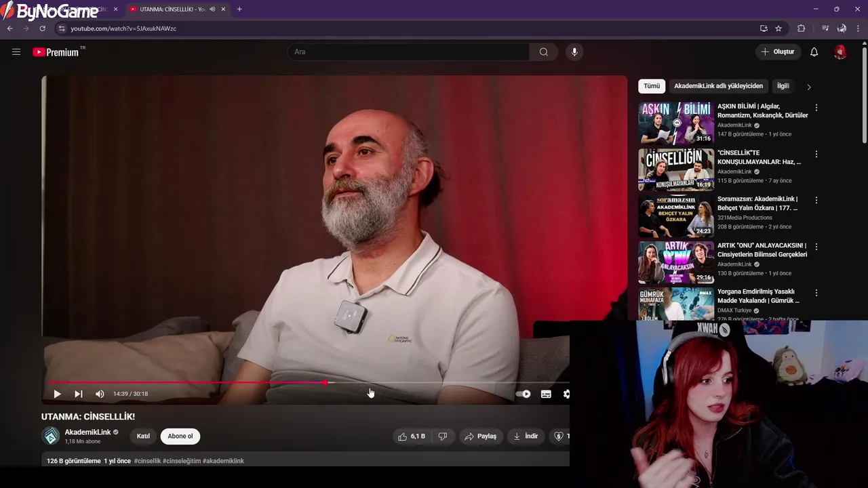Image resolution: width=868 pixels, height=488 pixels.
Task: Click Yorgana Emdirilmiş Yasaklı Madde title
Action: click(x=759, y=296)
